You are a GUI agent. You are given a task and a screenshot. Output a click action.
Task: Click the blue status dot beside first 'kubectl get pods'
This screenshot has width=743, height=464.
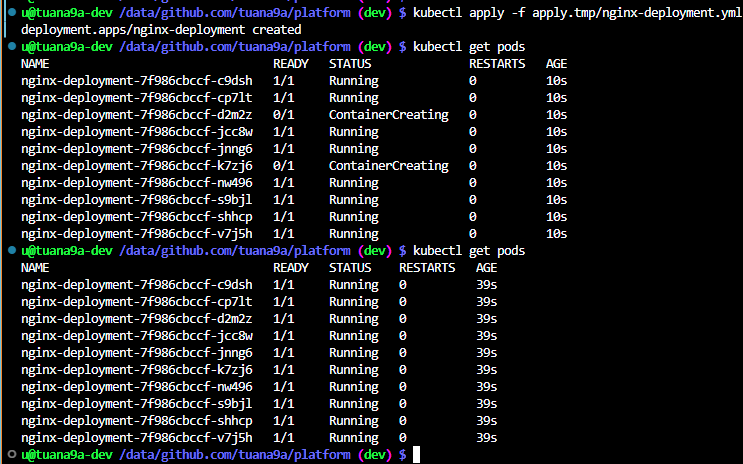pos(12,46)
